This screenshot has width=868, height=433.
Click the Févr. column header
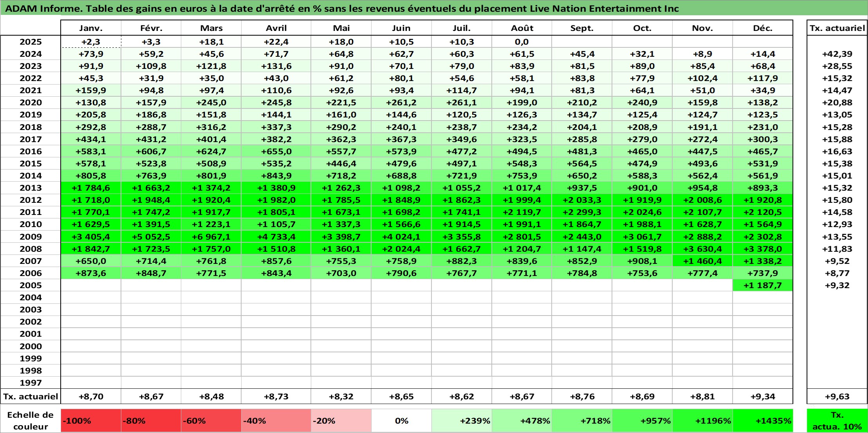151,28
